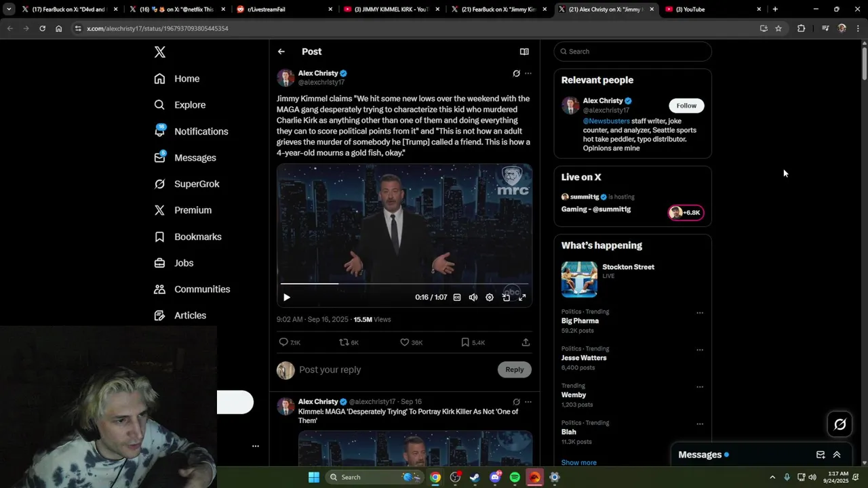Open SuperGrok from sidebar

point(186,184)
